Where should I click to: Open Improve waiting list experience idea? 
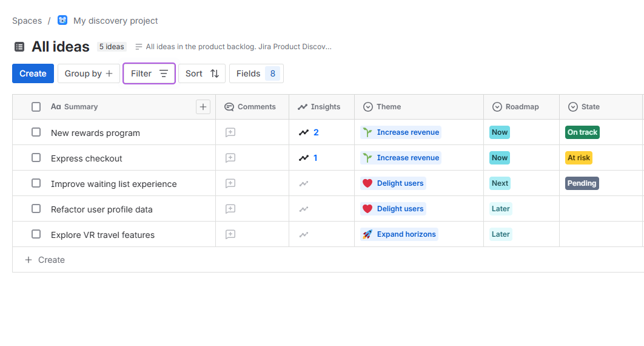pos(114,184)
